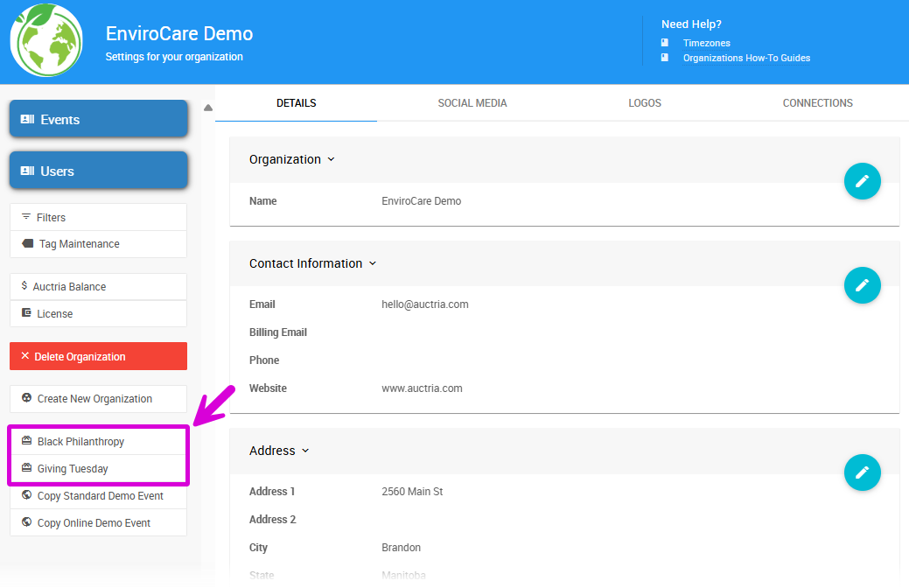The image size is (909, 588).
Task: Click the sidebar scroll-up arrow
Action: [208, 108]
